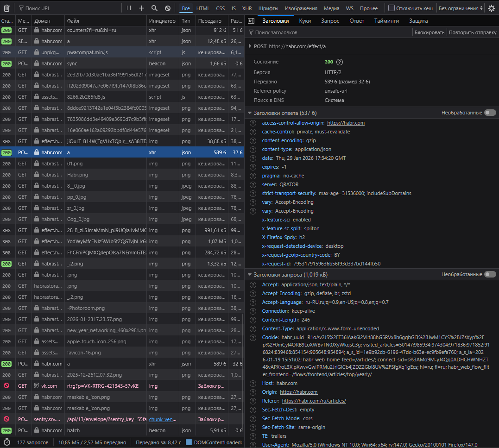
Task: Open Тайминги tab
Action: point(386,21)
